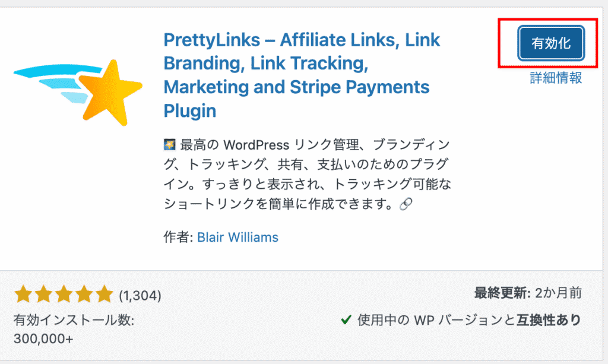Click the small emoji before 最高の

coord(169,144)
